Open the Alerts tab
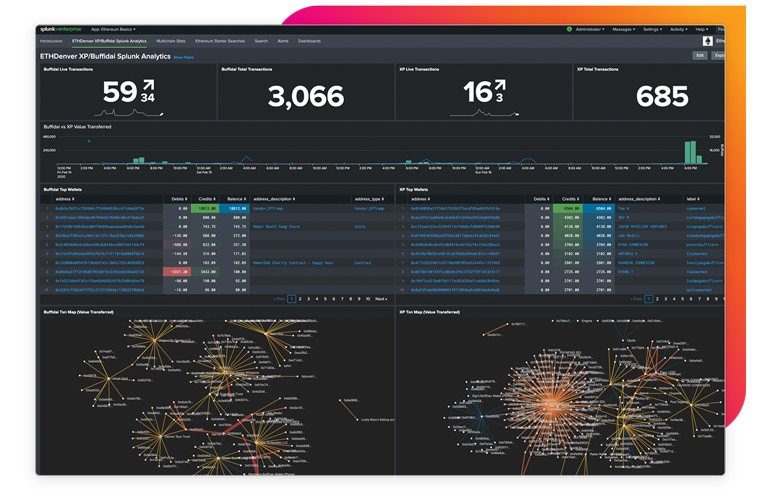 click(283, 41)
